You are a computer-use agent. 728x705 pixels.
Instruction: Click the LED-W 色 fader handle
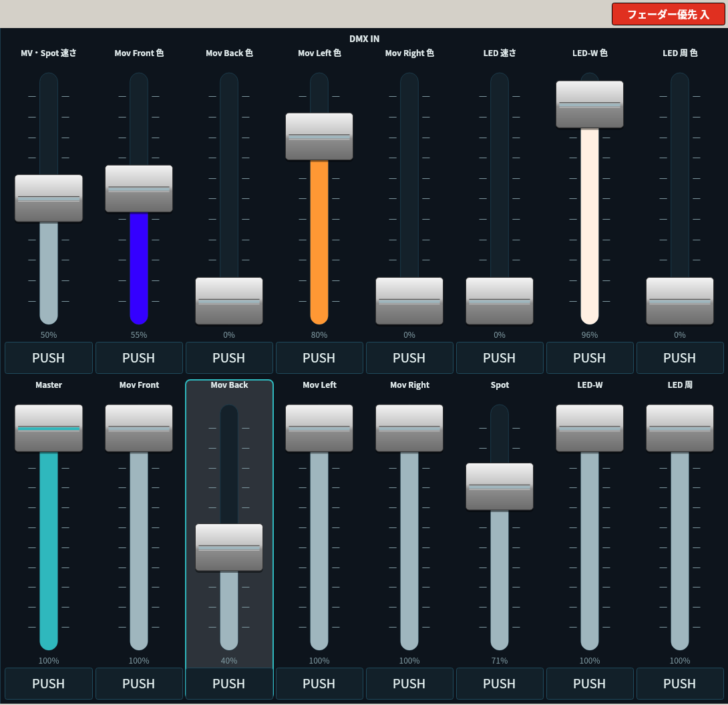(590, 104)
